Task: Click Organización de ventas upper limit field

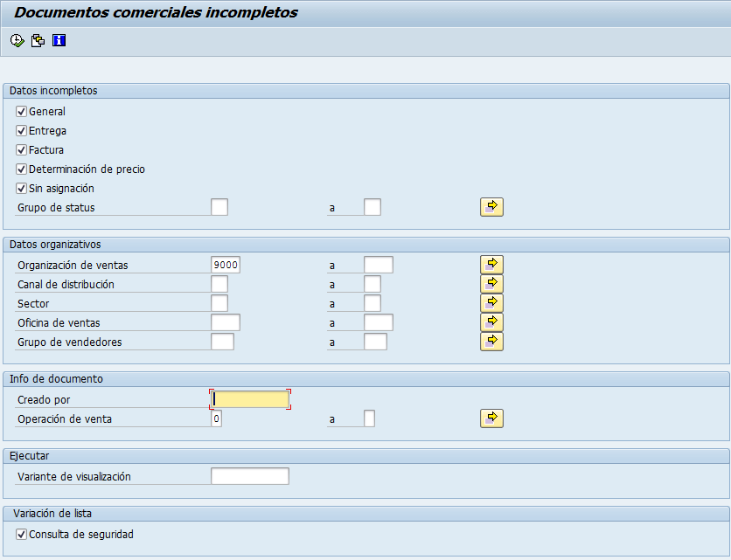Action: coord(378,265)
